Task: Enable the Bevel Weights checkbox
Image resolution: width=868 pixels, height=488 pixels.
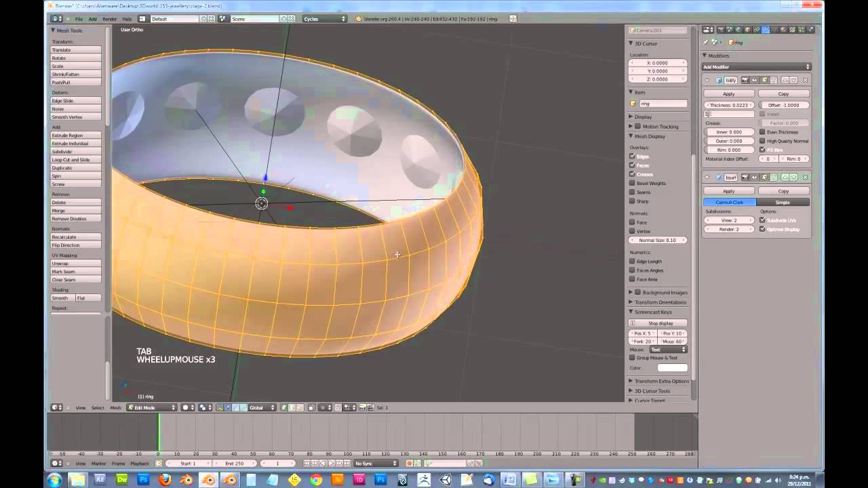Action: [632, 183]
